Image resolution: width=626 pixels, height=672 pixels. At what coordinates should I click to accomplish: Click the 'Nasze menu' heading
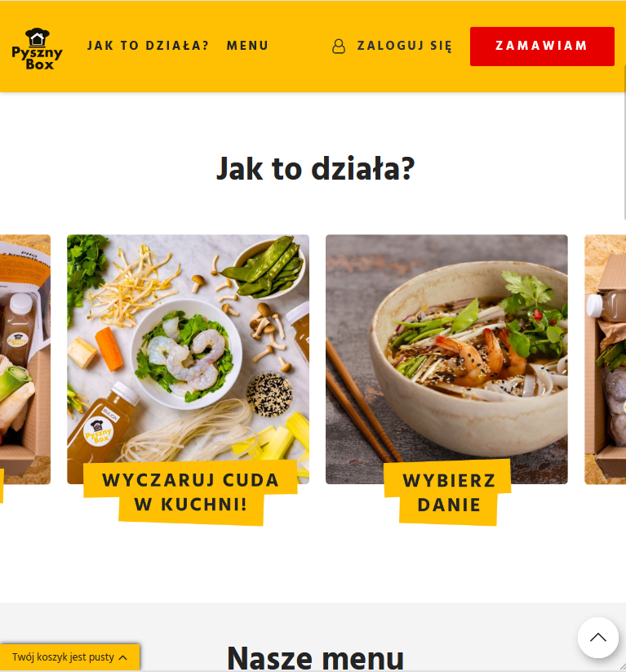(315, 658)
